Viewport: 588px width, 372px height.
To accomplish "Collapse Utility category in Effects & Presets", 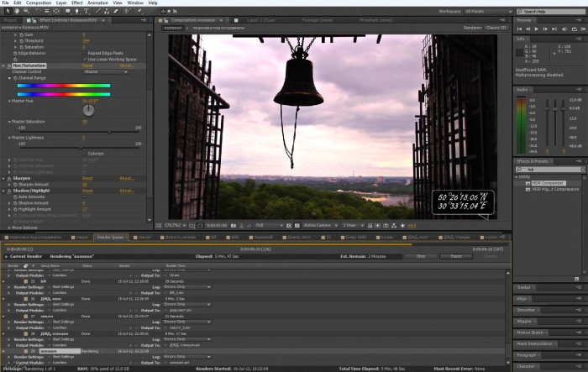I will pos(517,177).
